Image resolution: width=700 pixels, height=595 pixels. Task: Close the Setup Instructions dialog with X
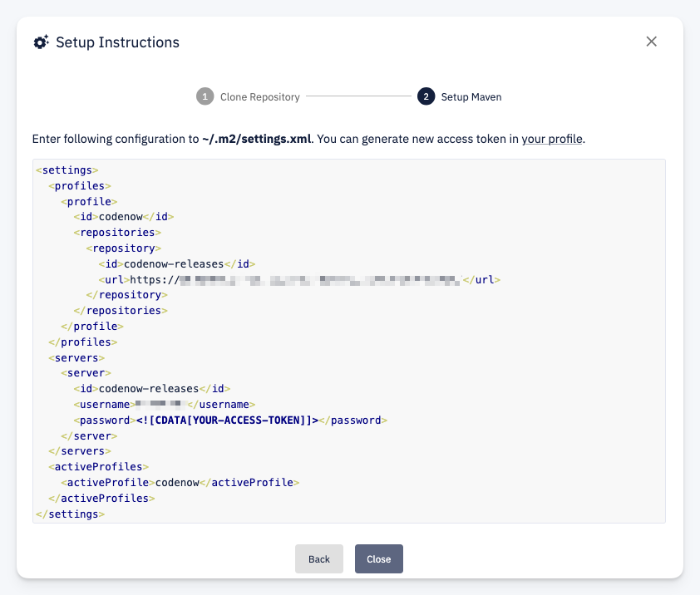[x=651, y=42]
